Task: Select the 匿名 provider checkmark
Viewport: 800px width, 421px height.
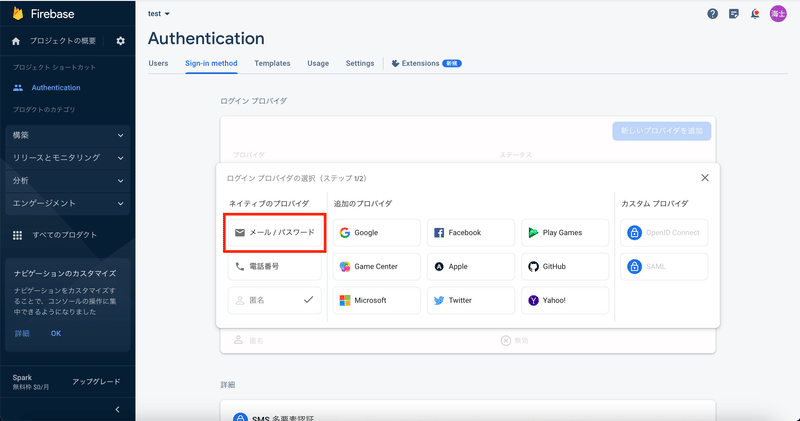Action: (x=308, y=300)
